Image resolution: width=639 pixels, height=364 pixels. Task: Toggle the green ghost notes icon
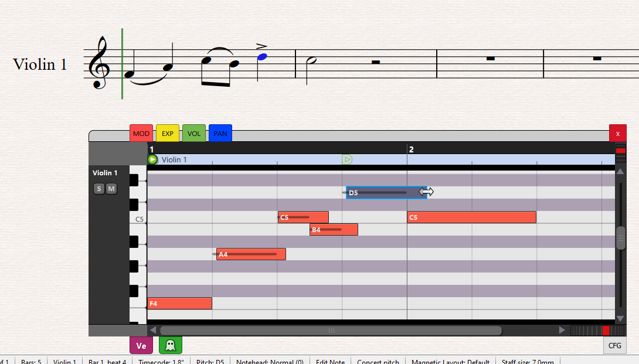171,345
